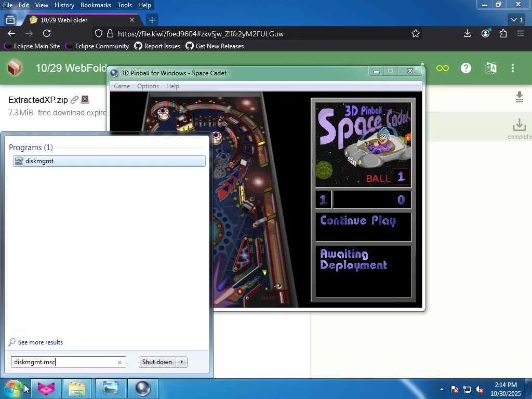532x399 pixels.
Task: Open the page translate language icon
Action: [490, 68]
